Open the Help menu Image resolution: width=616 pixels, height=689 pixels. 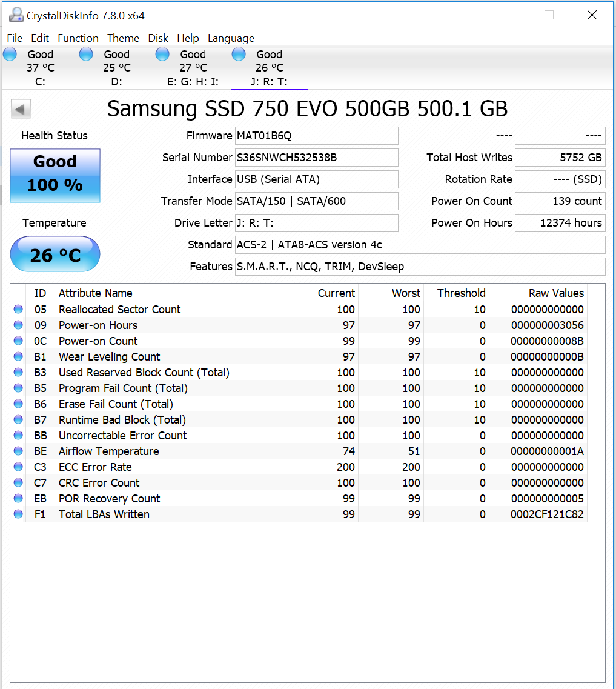click(x=188, y=38)
